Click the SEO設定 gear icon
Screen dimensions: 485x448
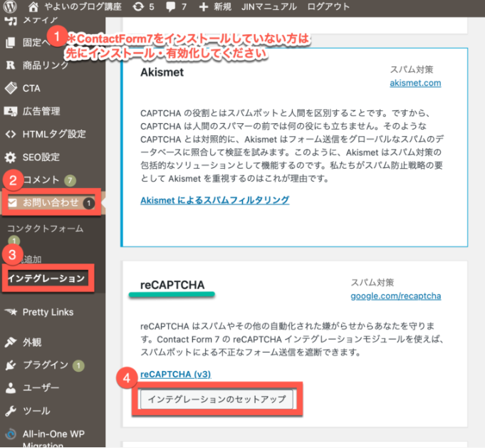tap(11, 157)
